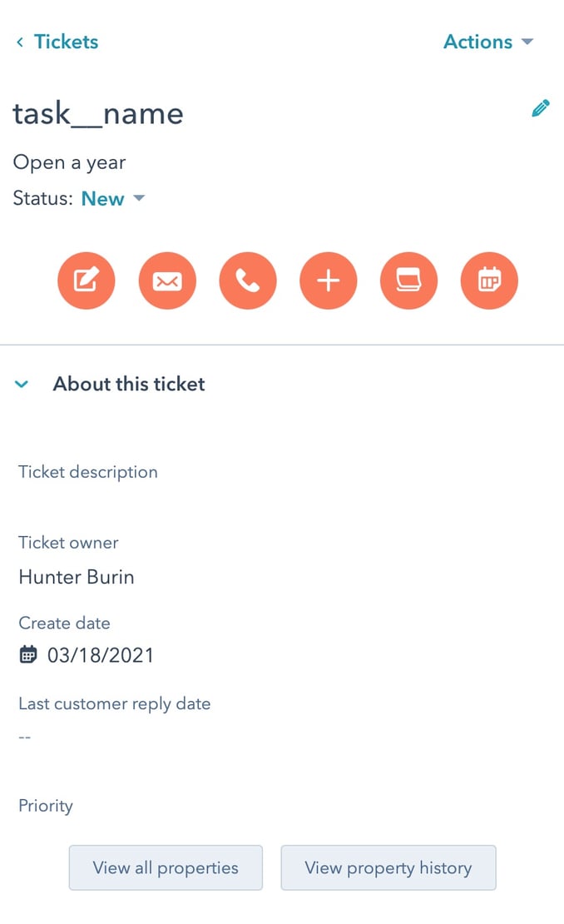
Task: Select the ticket title task__name
Action: 98,113
